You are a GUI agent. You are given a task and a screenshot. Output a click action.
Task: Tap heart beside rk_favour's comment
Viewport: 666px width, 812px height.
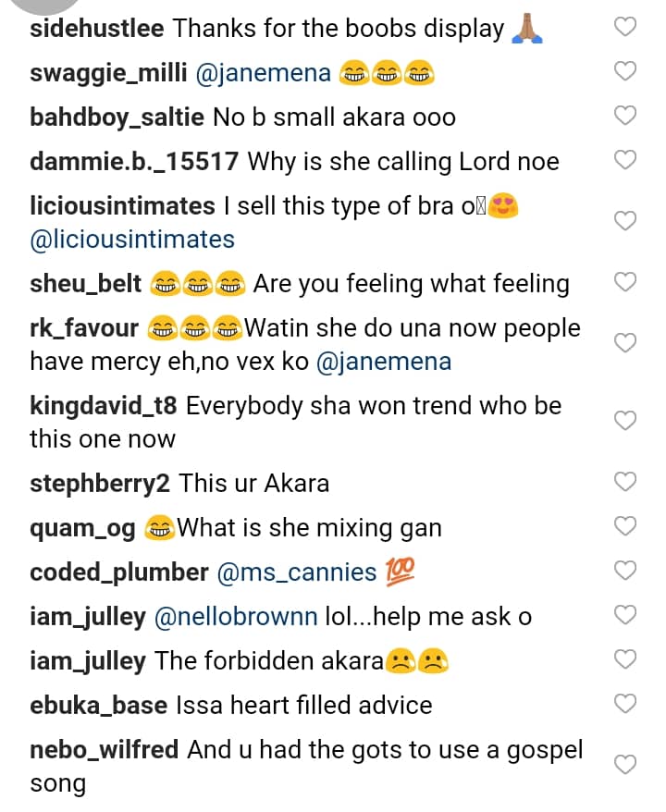[x=626, y=343]
